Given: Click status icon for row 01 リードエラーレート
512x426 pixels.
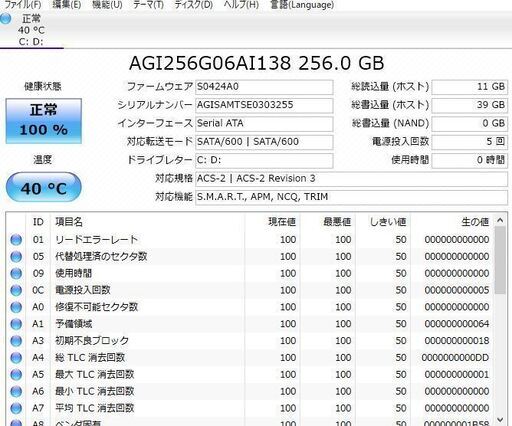Looking at the screenshot, I should click(16, 240).
